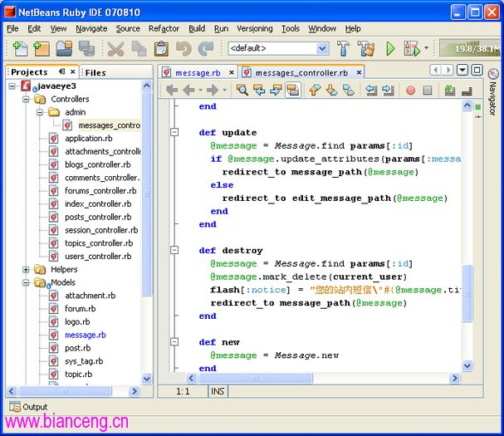Collapse the javaeye3 project node
Image resolution: width=504 pixels, height=436 pixels.
tap(12, 86)
